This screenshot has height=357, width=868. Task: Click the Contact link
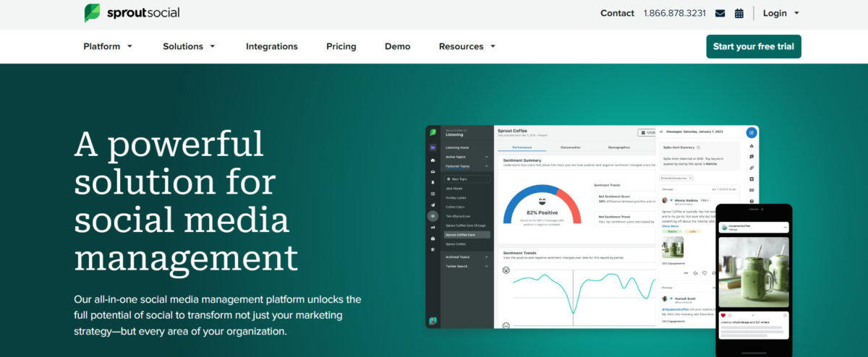pos(617,13)
